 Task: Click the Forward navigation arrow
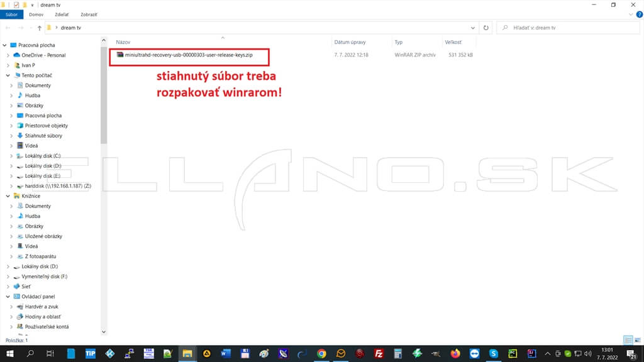pos(21,28)
